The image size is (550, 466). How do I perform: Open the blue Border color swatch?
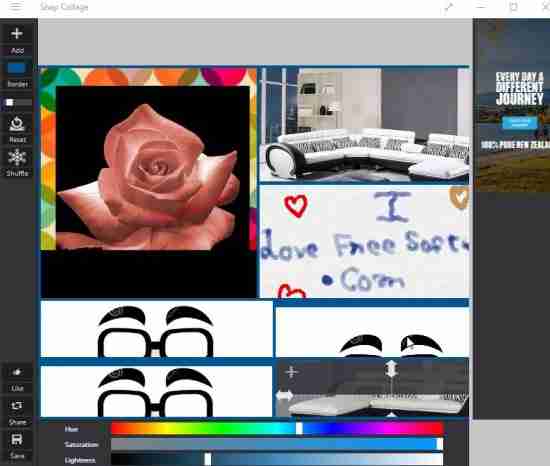17,68
